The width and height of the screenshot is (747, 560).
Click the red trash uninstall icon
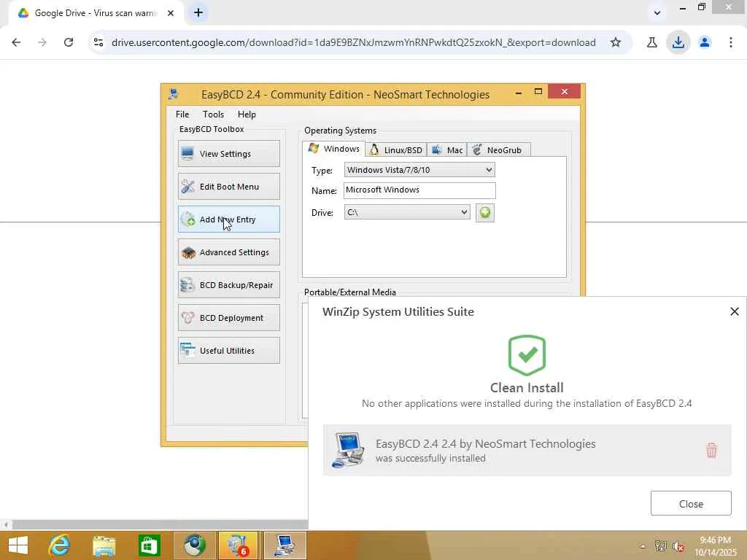point(711,450)
